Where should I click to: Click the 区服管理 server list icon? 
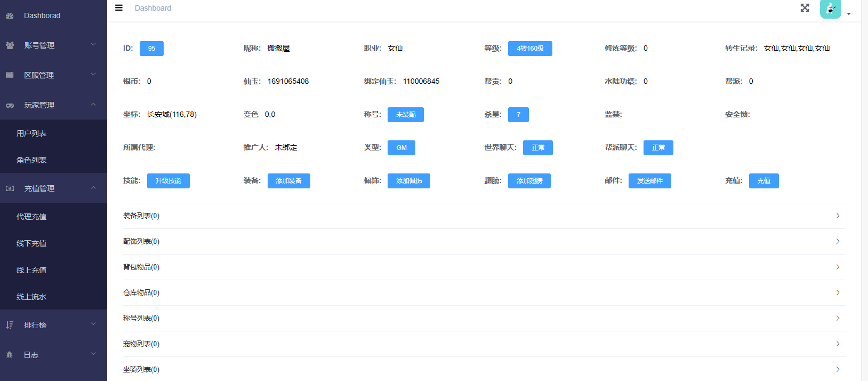click(x=10, y=76)
